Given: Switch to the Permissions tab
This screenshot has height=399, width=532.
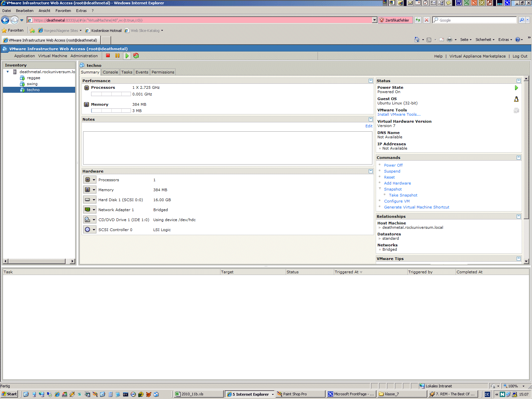Looking at the screenshot, I should (163, 72).
